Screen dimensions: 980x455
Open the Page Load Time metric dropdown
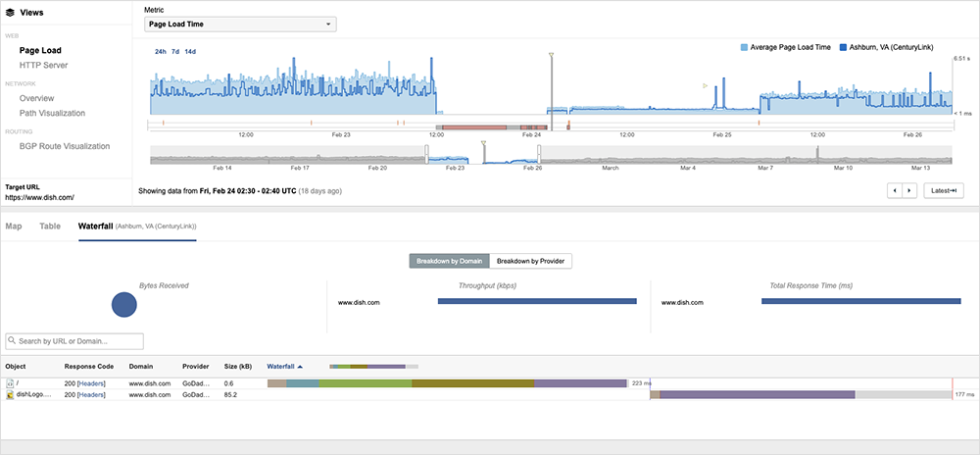click(240, 24)
